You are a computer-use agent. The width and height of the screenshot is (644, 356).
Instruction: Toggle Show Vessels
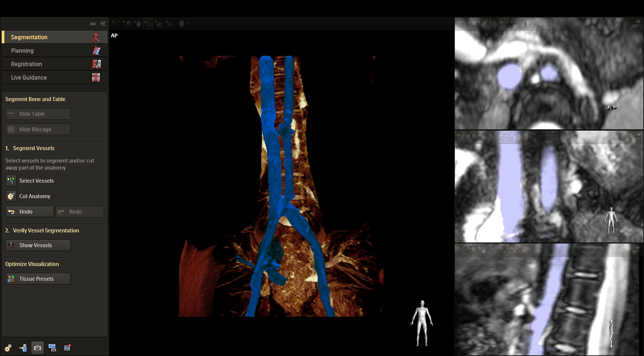click(x=38, y=245)
